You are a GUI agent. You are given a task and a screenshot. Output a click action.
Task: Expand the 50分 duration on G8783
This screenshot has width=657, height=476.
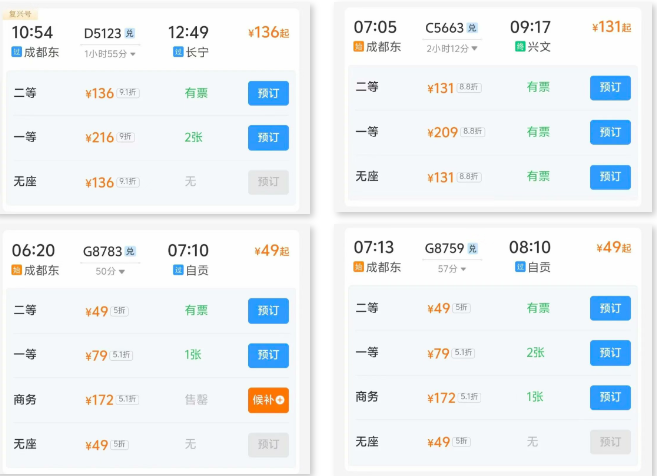(110, 271)
